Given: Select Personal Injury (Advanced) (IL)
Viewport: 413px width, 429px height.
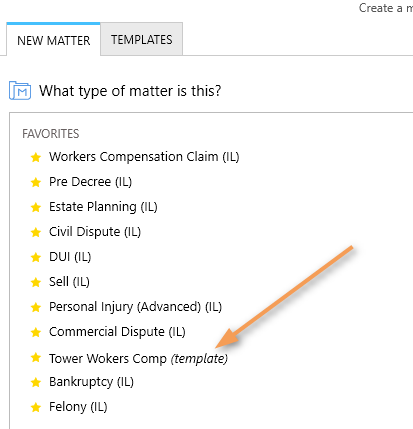Looking at the screenshot, I should click(x=135, y=307).
